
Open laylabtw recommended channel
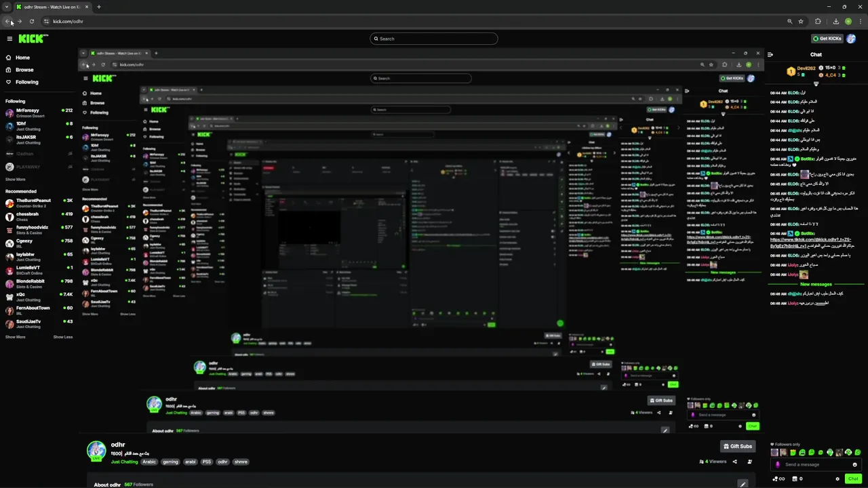pyautogui.click(x=39, y=257)
